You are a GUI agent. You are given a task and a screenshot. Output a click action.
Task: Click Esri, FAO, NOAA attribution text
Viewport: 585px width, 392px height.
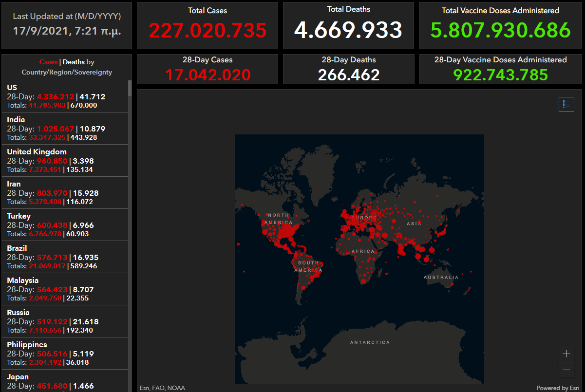[x=162, y=388]
